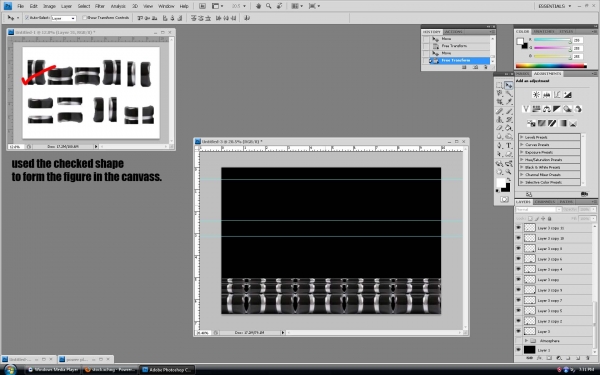600x375 pixels.
Task: Hide Layer 3 copy 4 visibility eye
Action: coord(518,269)
